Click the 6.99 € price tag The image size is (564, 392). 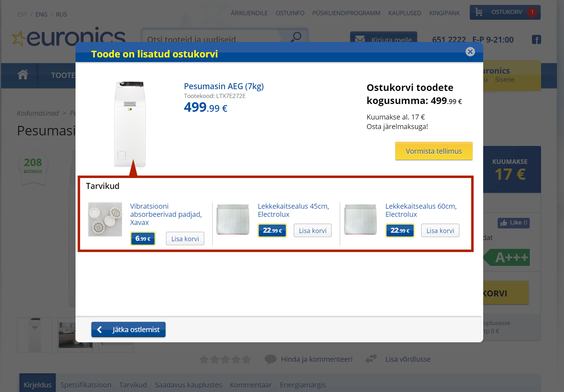coord(143,239)
